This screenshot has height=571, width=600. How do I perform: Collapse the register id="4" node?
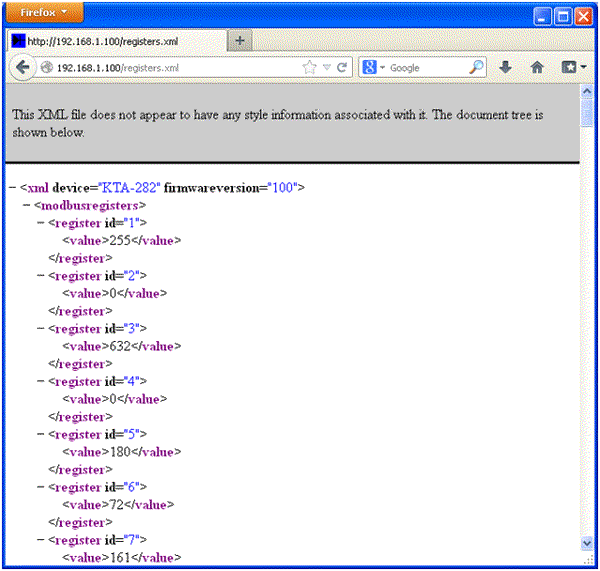[x=41, y=381]
